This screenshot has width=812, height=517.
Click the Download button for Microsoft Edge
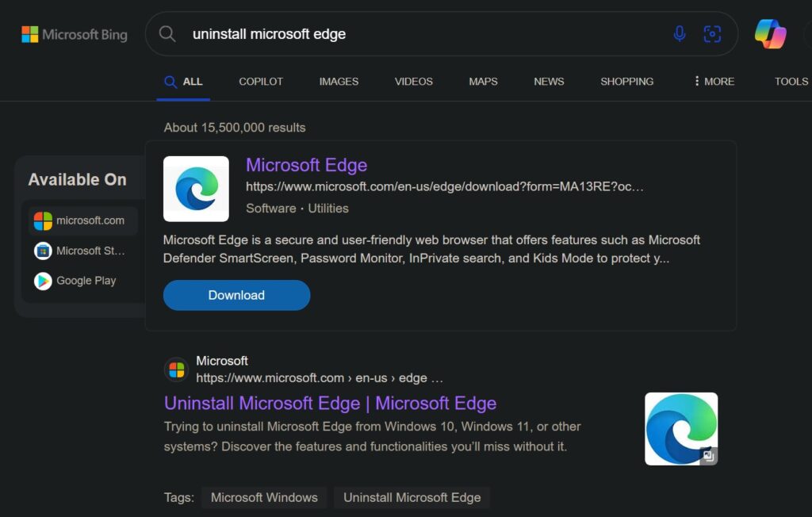point(236,295)
